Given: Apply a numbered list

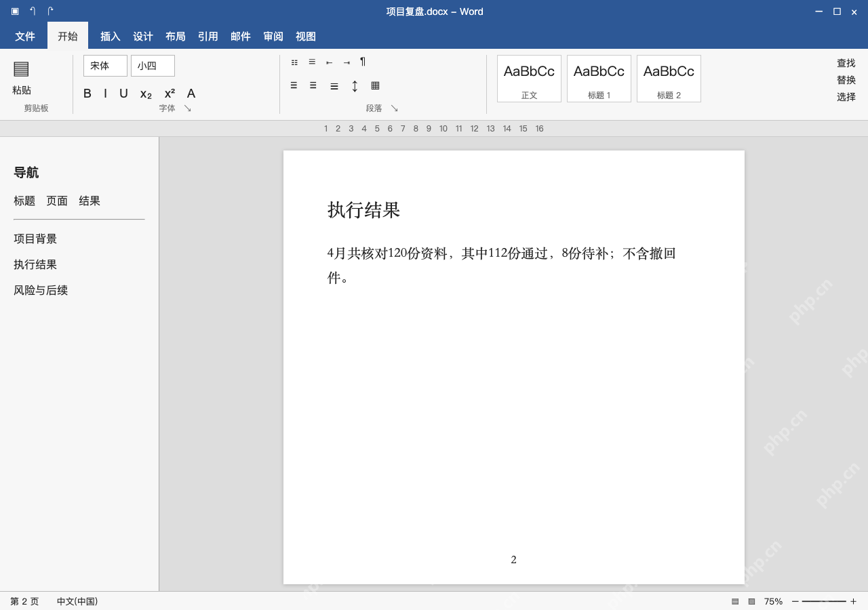Looking at the screenshot, I should coord(312,62).
